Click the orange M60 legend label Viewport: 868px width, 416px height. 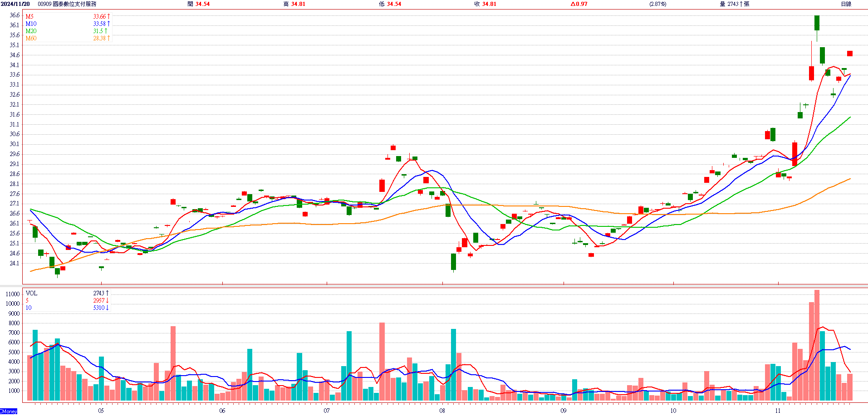click(31, 39)
